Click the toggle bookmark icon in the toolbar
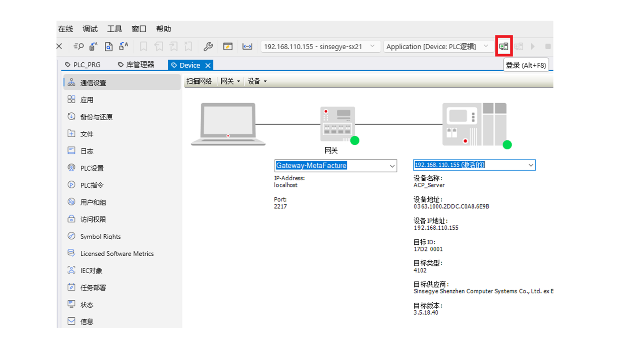Image resolution: width=644 pixels, height=362 pixels. point(144,46)
